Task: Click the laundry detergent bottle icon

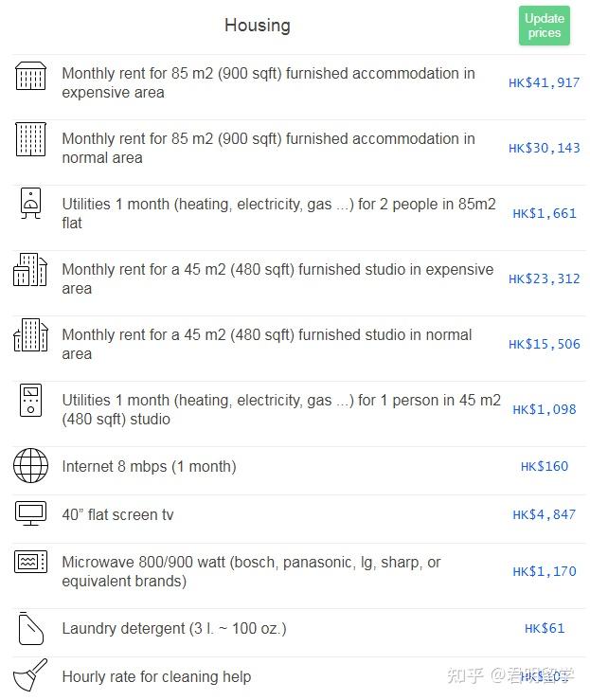Action: coord(30,628)
